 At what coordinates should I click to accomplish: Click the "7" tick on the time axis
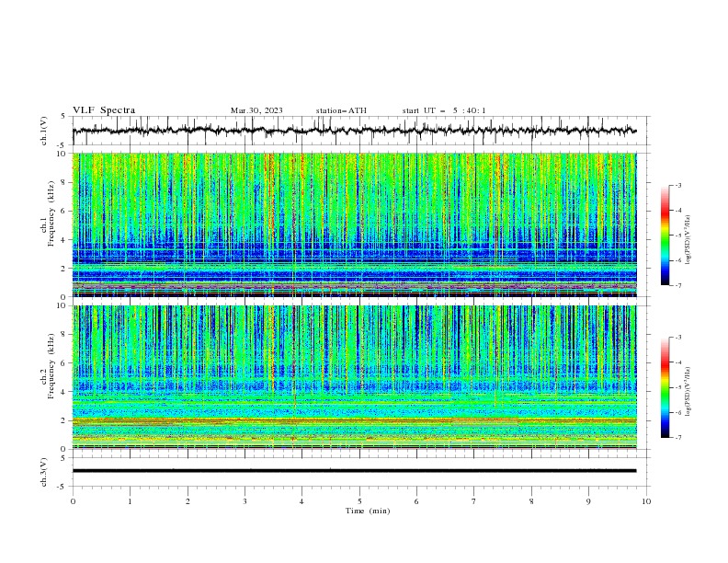[474, 501]
